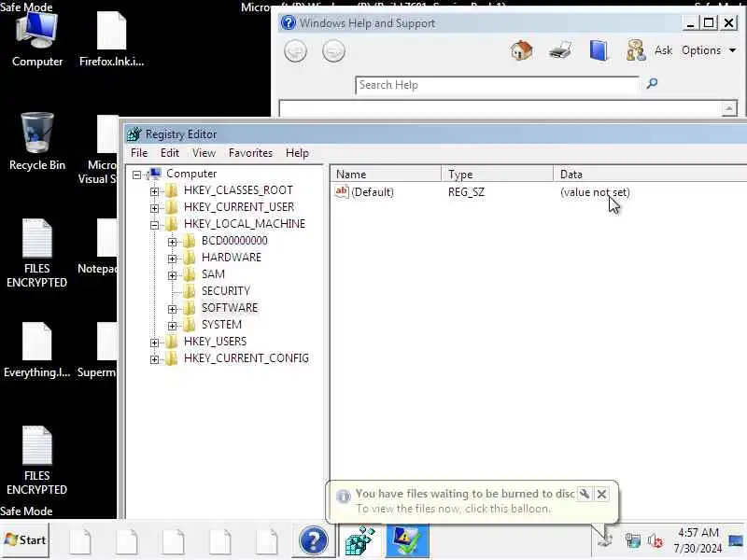Click the printer icon in Help window
This screenshot has width=747, height=560.
click(x=559, y=50)
